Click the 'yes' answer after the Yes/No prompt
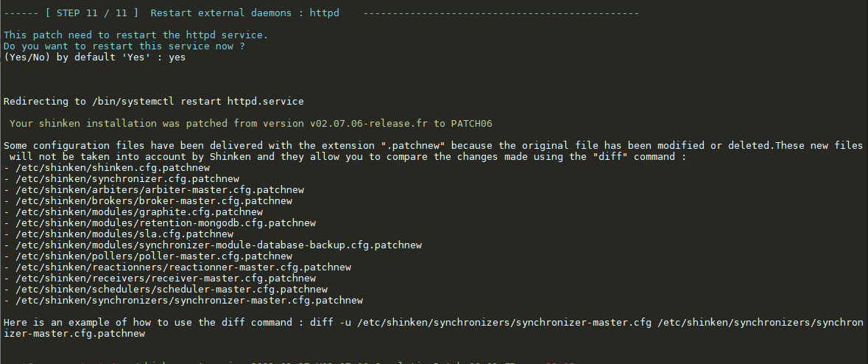The height and width of the screenshot is (364, 868). click(177, 57)
